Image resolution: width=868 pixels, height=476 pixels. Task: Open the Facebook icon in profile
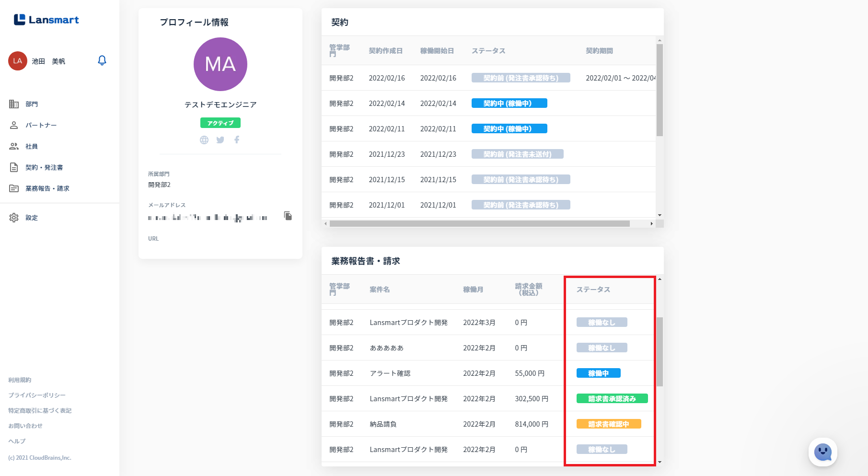coord(237,139)
